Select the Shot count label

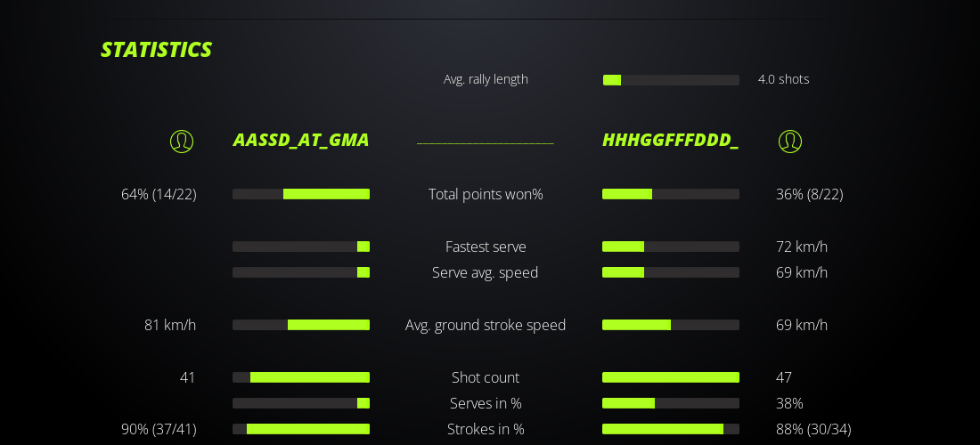pos(486,377)
